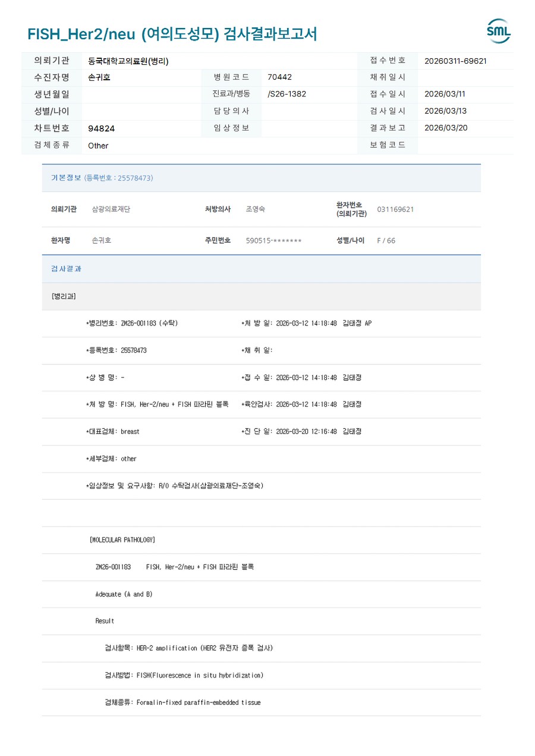Image resolution: width=535 pixels, height=756 pixels.
Task: Select the 성별/나이 value F / 66
Action: click(386, 241)
